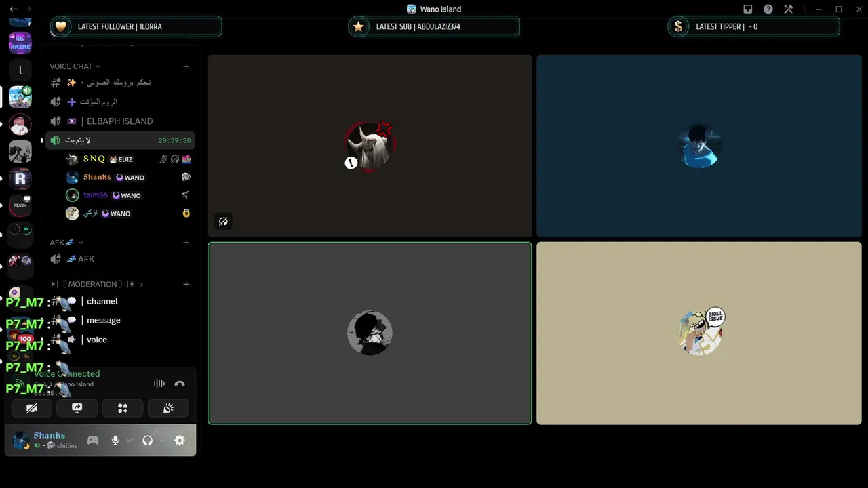This screenshot has width=868, height=488.
Task: Open the Wano Island server icon with speaker badge
Action: (20, 97)
